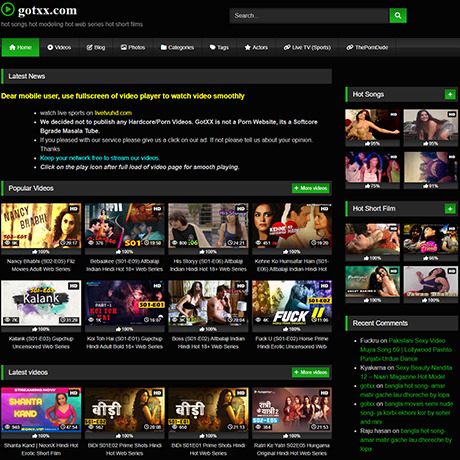Click thumbs-up rating under Nancy Bhabhi video
460x460 pixels.
[41, 252]
